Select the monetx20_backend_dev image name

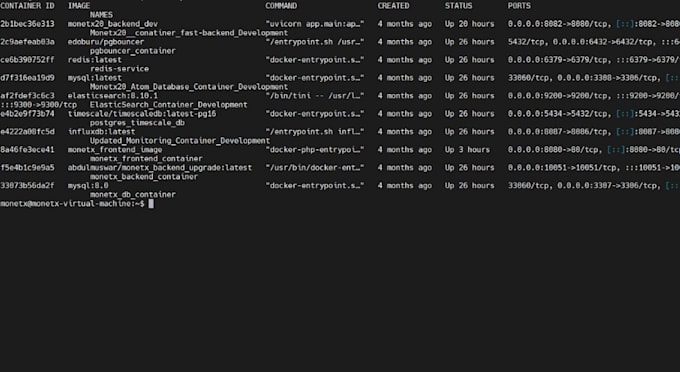113,24
